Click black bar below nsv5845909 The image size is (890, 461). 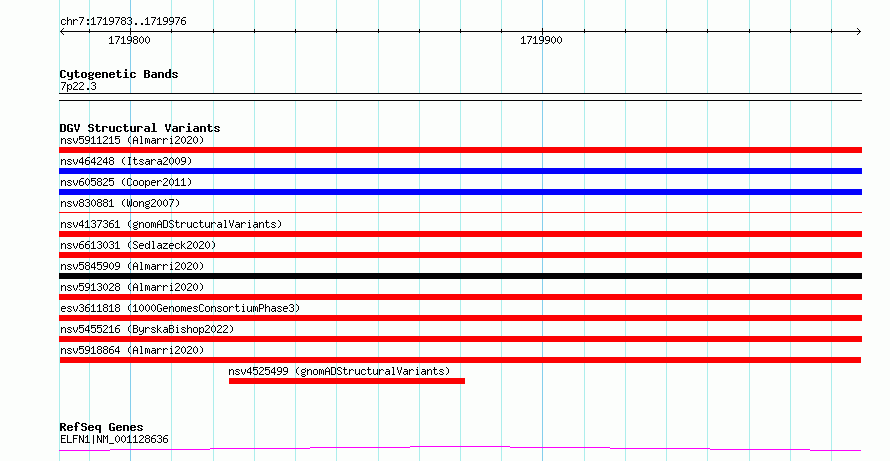point(460,276)
